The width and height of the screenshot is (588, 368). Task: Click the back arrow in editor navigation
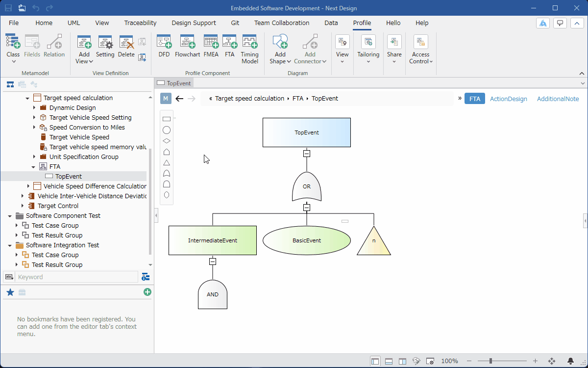pos(179,99)
